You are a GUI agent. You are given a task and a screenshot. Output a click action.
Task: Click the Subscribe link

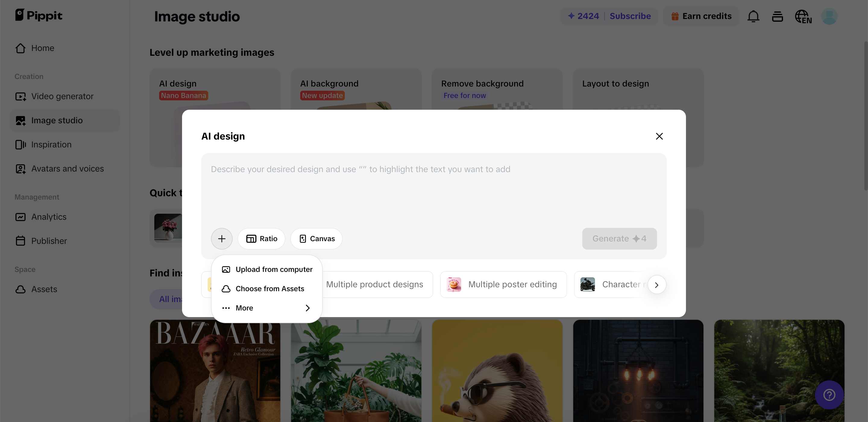pos(630,16)
